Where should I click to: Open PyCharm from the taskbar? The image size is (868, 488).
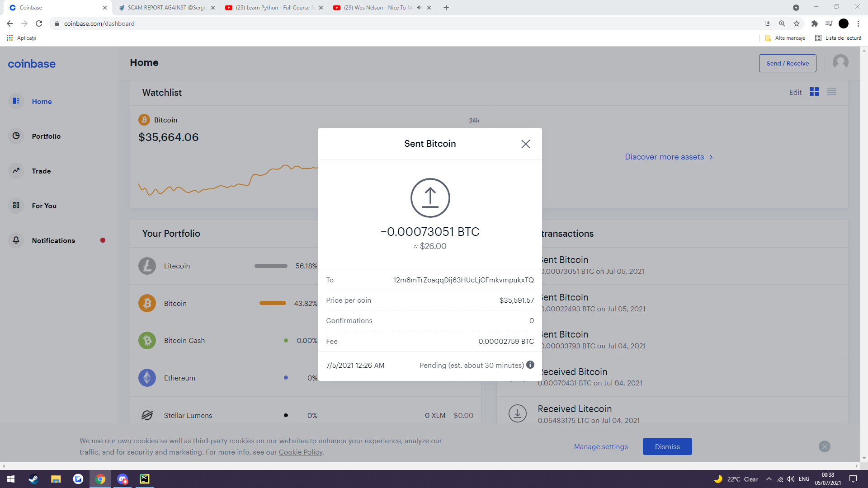pyautogui.click(x=144, y=479)
